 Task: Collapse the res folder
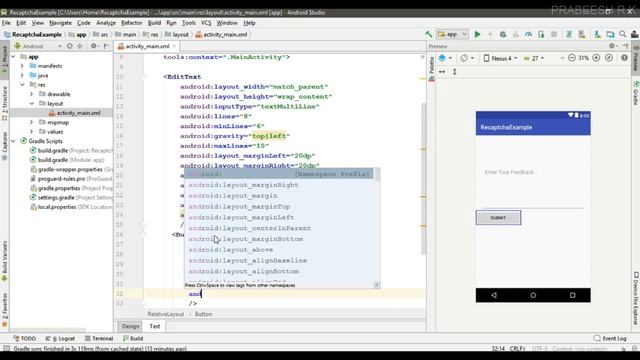[x=22, y=84]
